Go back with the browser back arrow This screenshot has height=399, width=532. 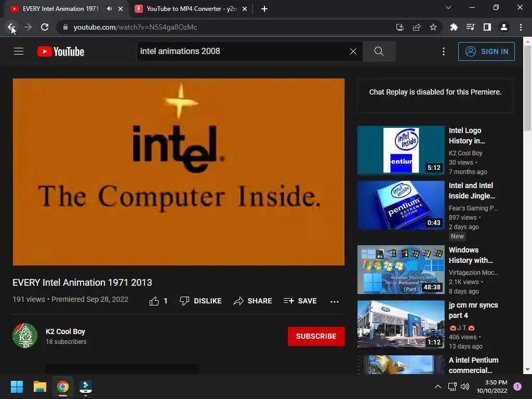pyautogui.click(x=11, y=27)
